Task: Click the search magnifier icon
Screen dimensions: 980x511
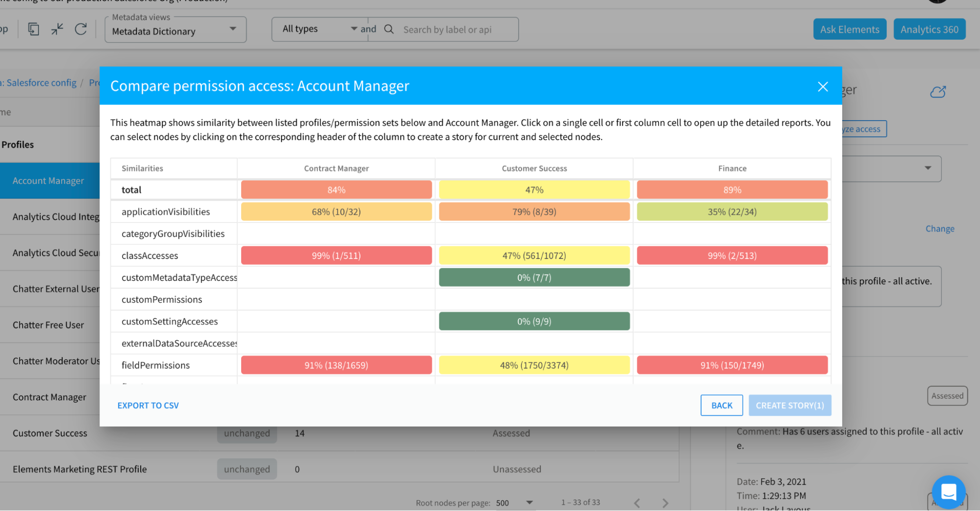Action: point(389,29)
